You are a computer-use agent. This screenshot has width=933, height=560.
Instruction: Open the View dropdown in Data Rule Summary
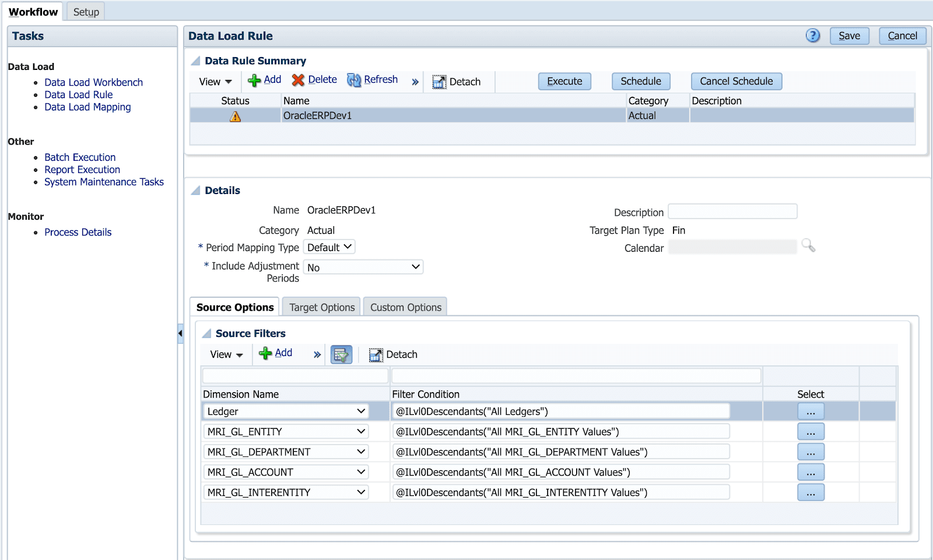coord(214,82)
